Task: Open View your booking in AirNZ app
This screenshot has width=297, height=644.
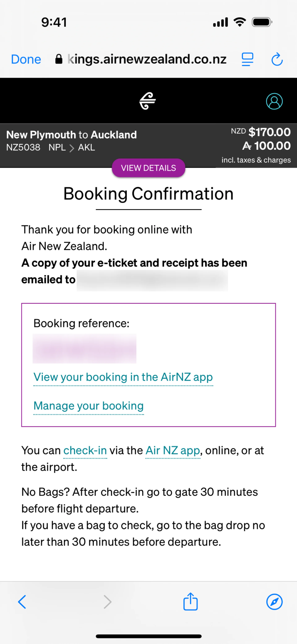Action: point(123,377)
